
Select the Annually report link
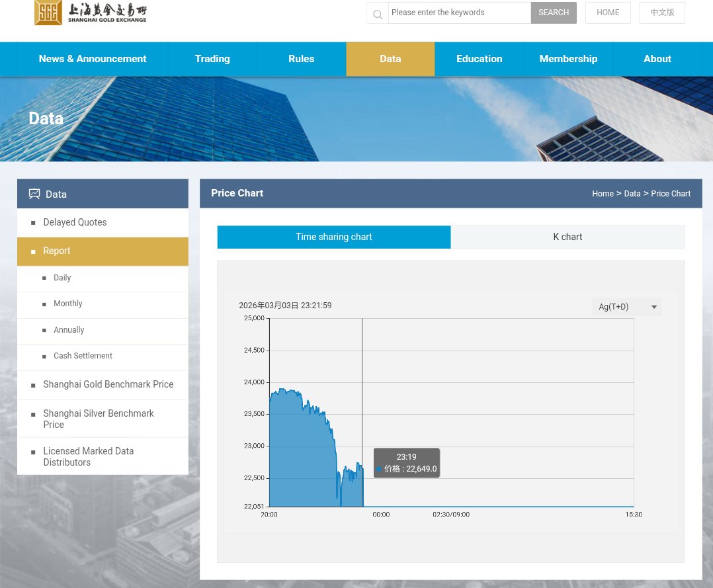click(x=68, y=329)
